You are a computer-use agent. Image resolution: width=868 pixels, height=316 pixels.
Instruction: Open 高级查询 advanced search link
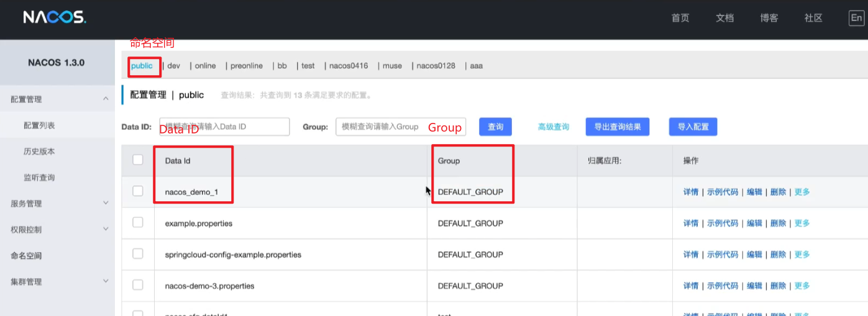click(554, 127)
